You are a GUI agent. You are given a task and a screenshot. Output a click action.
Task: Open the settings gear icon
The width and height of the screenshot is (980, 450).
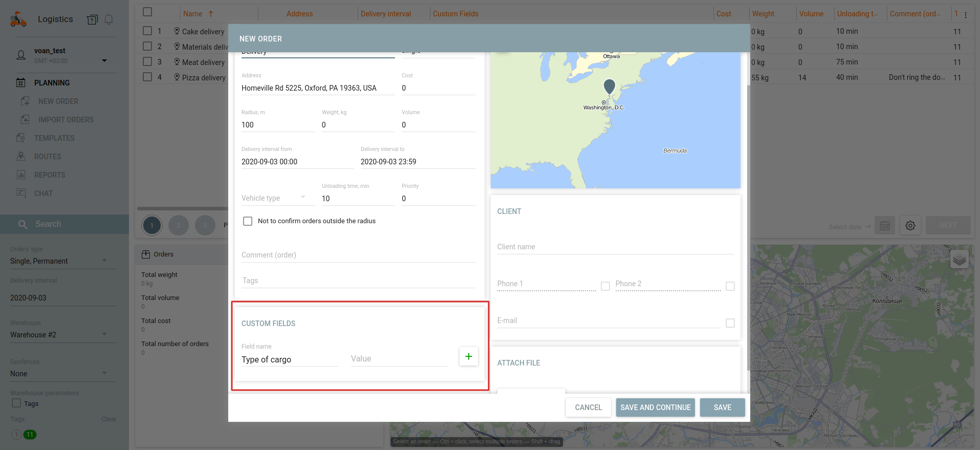tap(910, 226)
